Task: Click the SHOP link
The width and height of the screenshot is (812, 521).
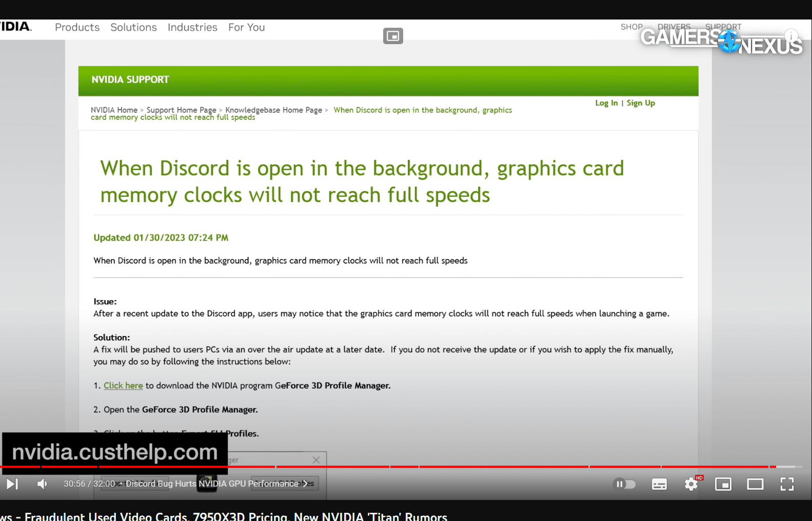Action: [x=631, y=27]
